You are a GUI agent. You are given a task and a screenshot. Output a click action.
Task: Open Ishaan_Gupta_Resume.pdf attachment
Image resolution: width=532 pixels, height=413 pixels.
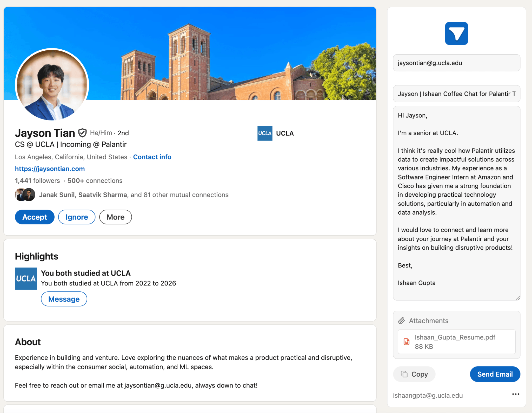456,342
